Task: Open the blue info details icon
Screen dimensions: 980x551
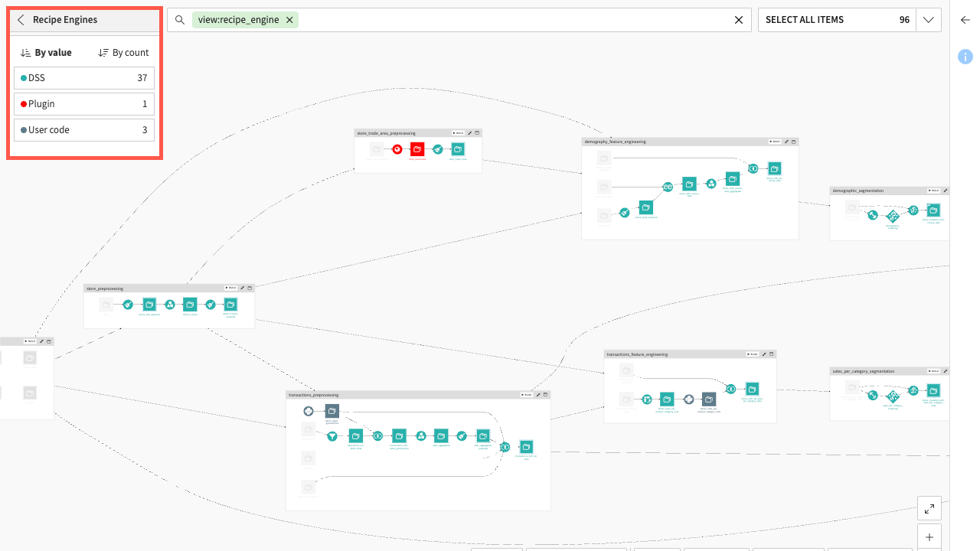Action: 965,56
